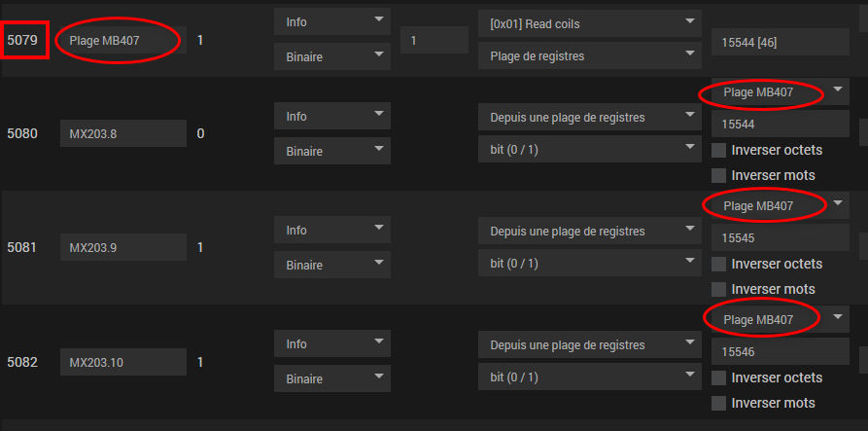This screenshot has height=431, width=868.
Task: Expand the Plage de registres dropdown
Action: 589,56
